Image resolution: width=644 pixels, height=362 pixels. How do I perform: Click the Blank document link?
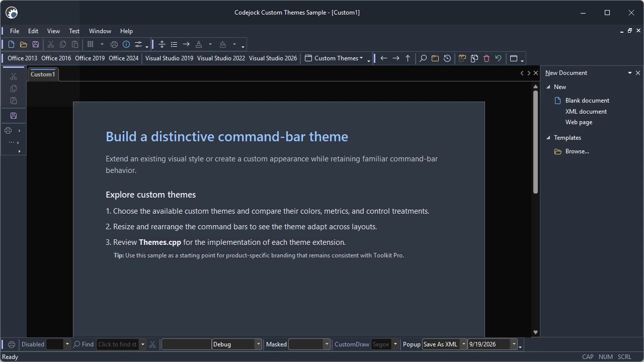click(587, 101)
